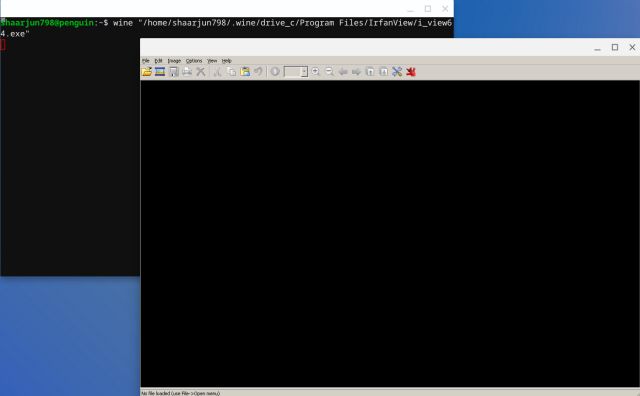Click the Undo arrow icon
Image resolution: width=640 pixels, height=396 pixels.
point(258,72)
